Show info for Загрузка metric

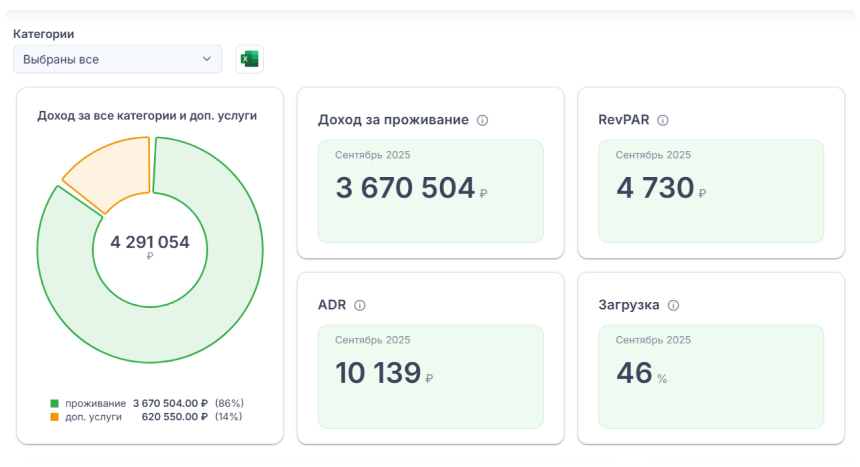(x=673, y=305)
